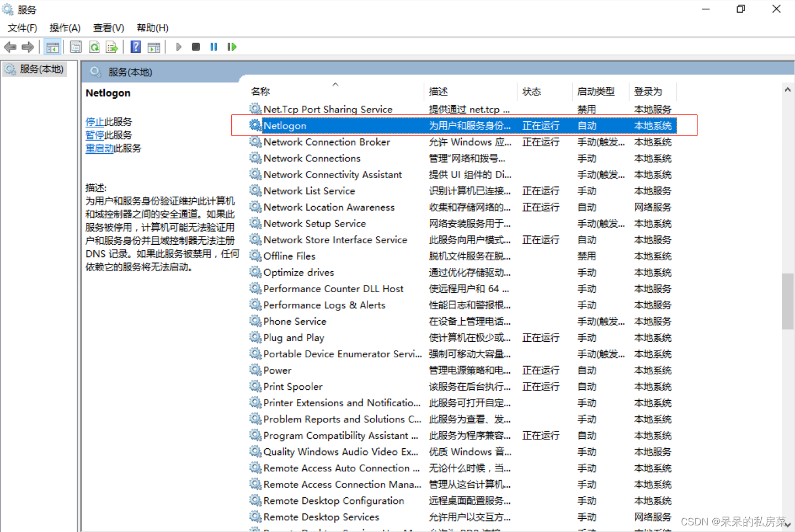Sort the list by the 状态 column header
The width and height of the screenshot is (795, 532).
[x=545, y=92]
